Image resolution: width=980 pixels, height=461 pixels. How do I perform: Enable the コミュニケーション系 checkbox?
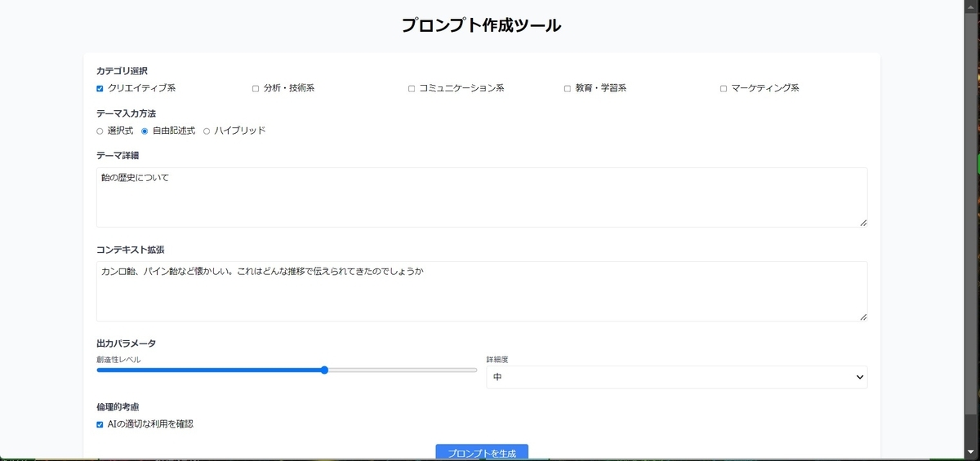(412, 88)
